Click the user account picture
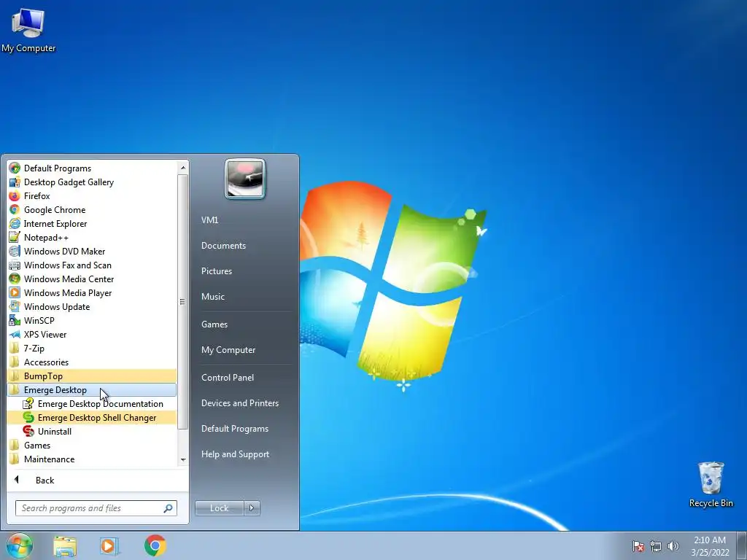This screenshot has height=560, width=747. pyautogui.click(x=245, y=179)
